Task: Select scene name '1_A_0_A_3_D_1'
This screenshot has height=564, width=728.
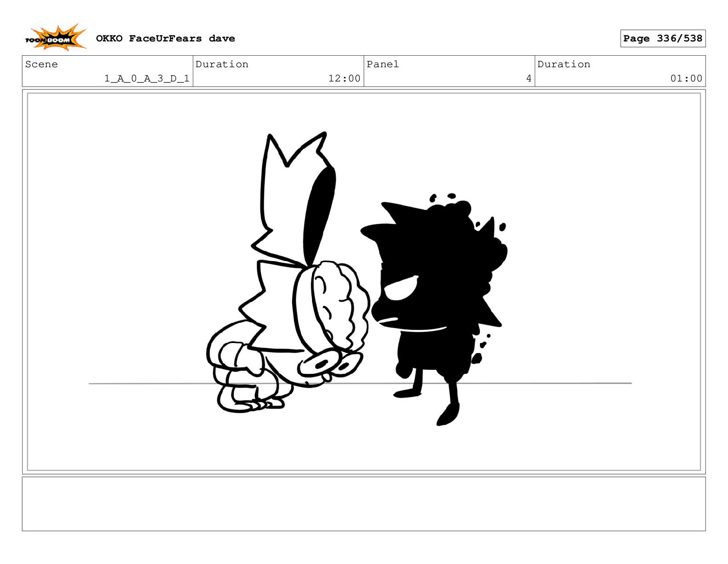Action: pyautogui.click(x=147, y=79)
